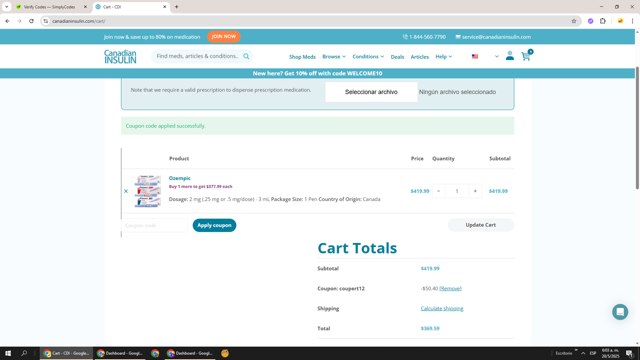640x360 pixels.
Task: Select the Cart - CDI browser tab
Action: (x=129, y=7)
